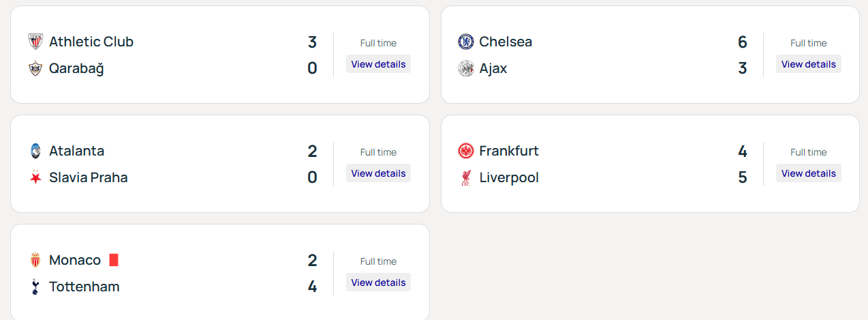Screen dimensions: 868x320
Task: Click the Tottenham cockerel crest icon
Action: [x=35, y=287]
